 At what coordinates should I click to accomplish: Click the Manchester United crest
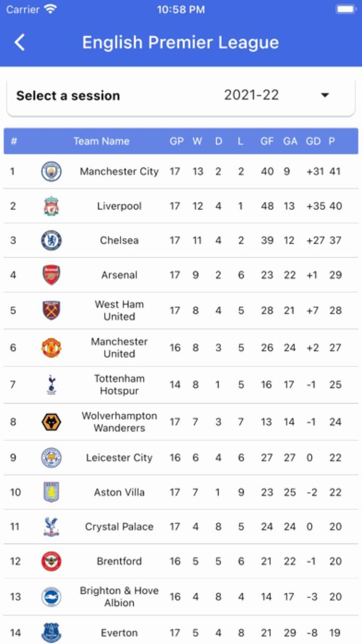51,348
